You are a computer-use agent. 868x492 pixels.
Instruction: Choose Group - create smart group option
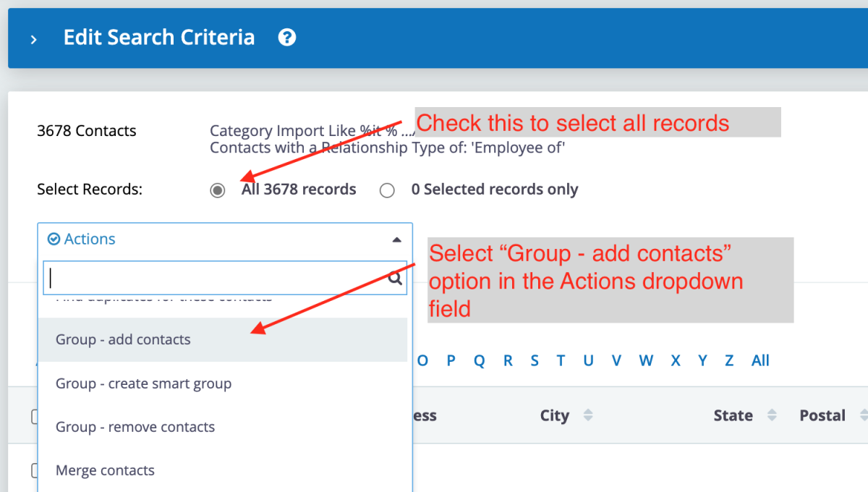coord(143,383)
